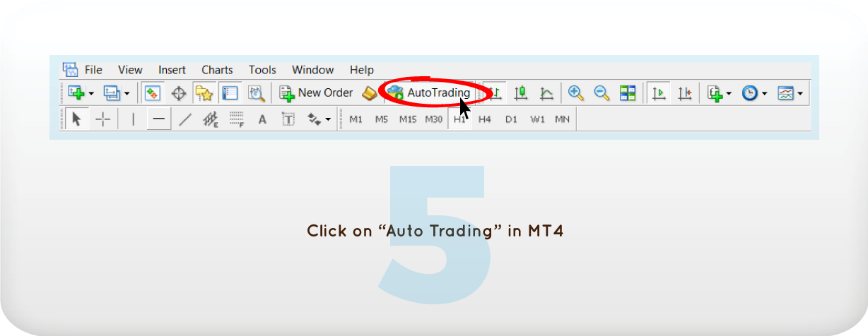The width and height of the screenshot is (868, 336).
Task: Expand the New Chart dropdown arrow
Action: pos(91,93)
